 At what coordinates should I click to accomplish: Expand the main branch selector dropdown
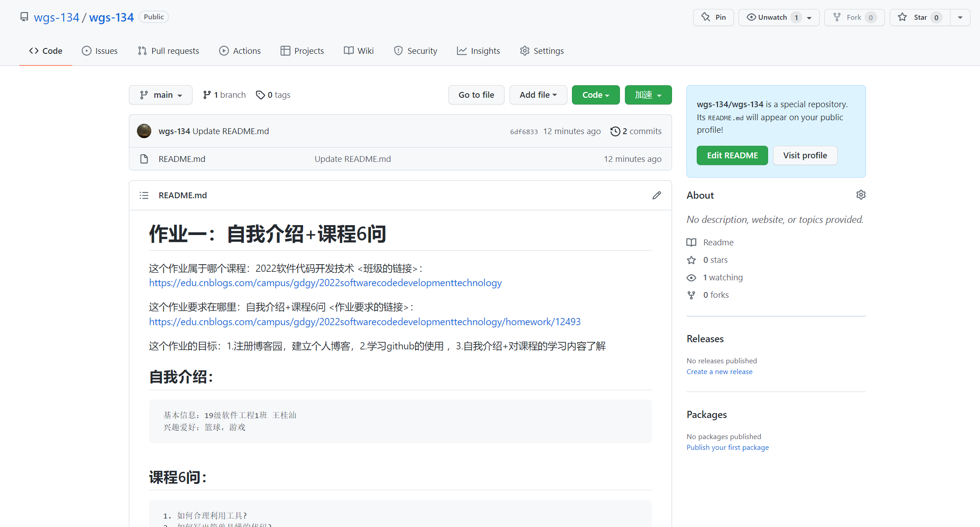coord(161,95)
